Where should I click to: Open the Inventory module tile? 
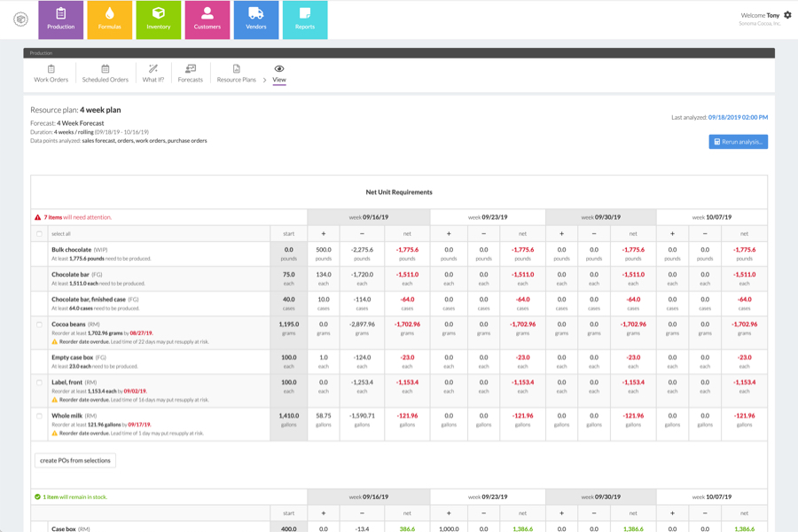(159, 20)
